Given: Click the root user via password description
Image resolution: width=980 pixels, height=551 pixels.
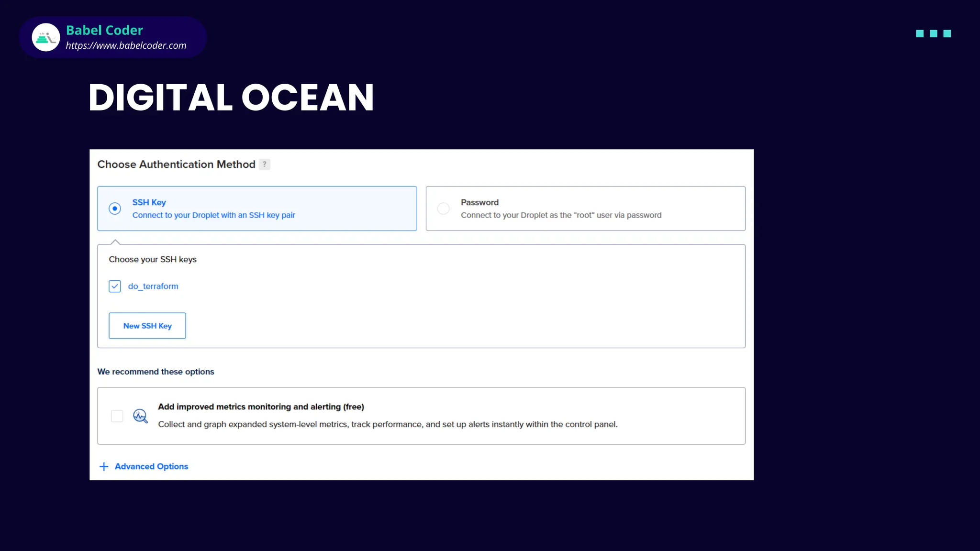Looking at the screenshot, I should pyautogui.click(x=561, y=215).
